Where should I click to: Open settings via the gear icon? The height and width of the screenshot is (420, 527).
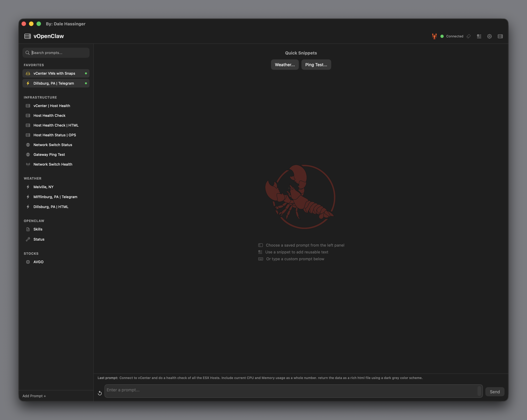coord(489,36)
